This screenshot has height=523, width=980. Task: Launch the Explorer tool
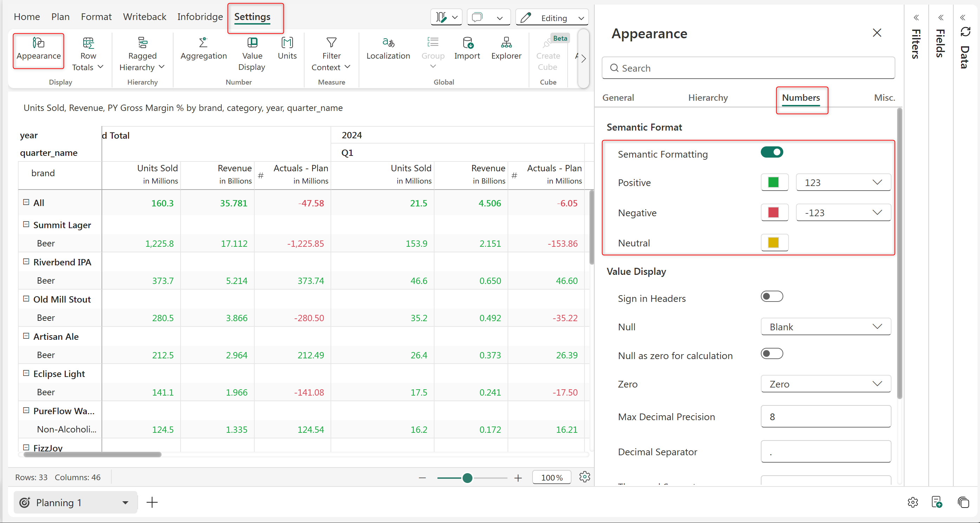(506, 42)
